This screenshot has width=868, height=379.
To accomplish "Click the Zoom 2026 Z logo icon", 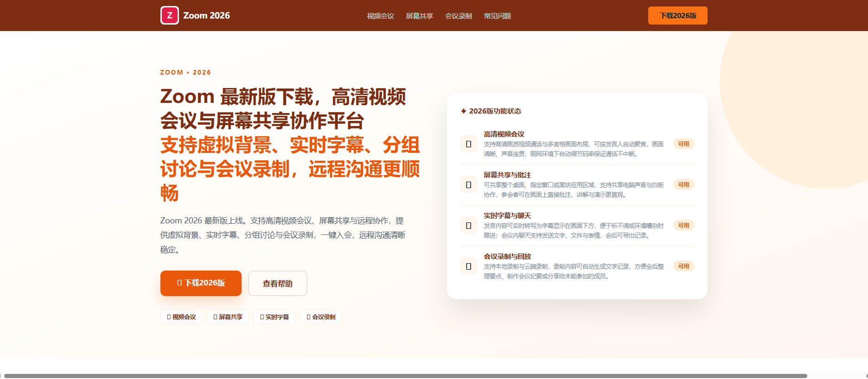I will pos(170,15).
